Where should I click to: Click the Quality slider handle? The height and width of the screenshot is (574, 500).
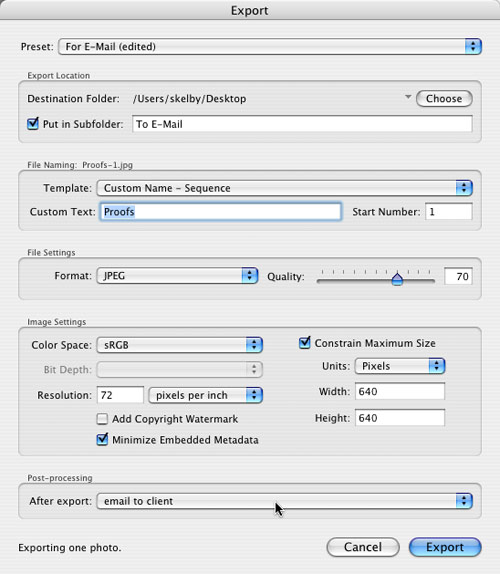pyautogui.click(x=397, y=279)
